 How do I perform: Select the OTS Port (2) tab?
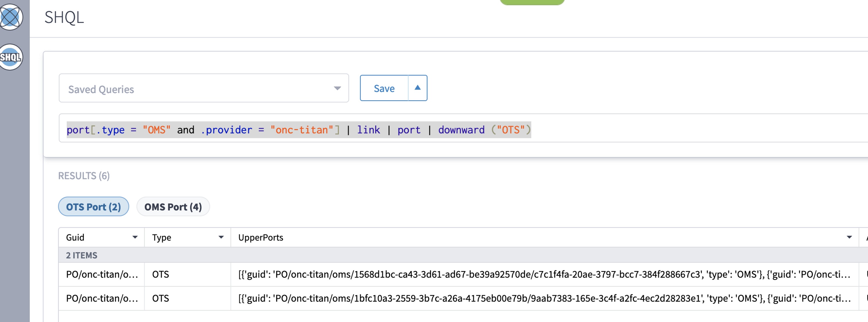pyautogui.click(x=93, y=207)
